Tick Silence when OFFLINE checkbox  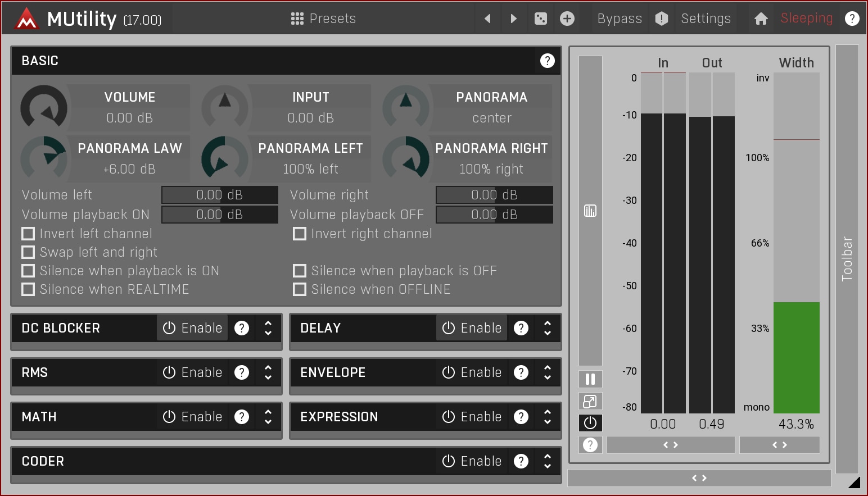click(300, 289)
